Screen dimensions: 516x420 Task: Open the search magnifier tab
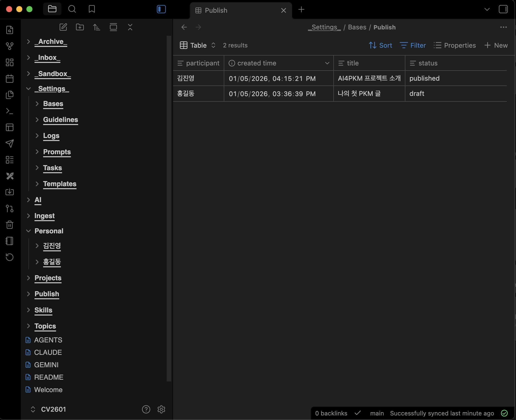click(72, 9)
